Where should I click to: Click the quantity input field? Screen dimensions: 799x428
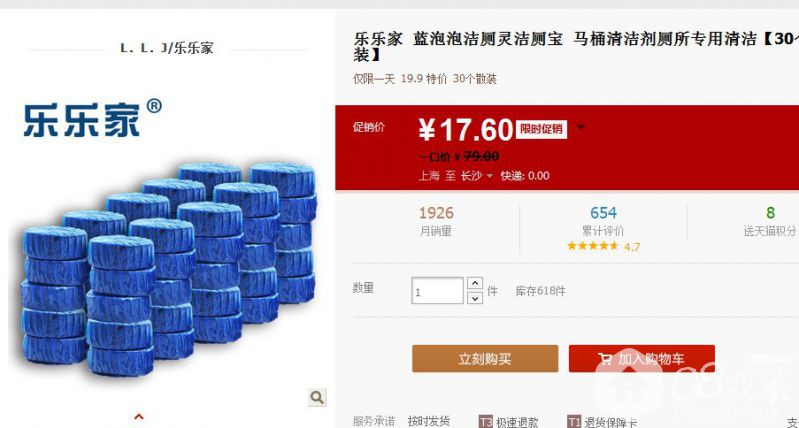(437, 291)
